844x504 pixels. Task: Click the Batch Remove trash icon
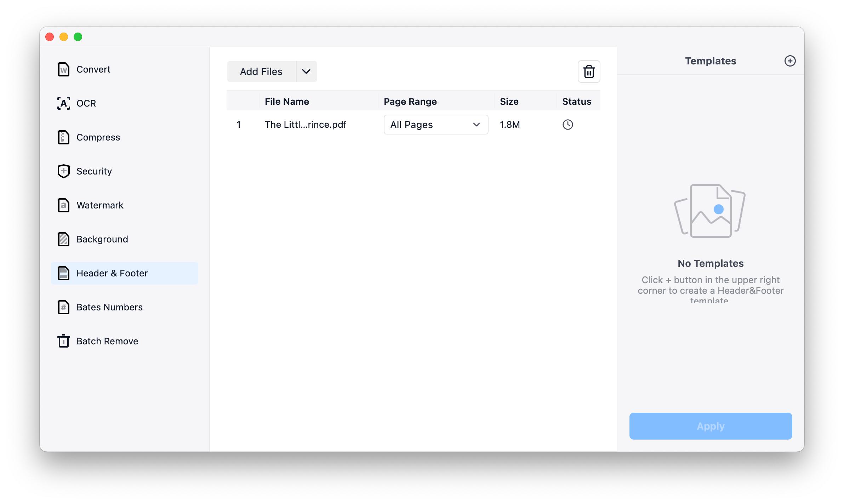pyautogui.click(x=63, y=341)
